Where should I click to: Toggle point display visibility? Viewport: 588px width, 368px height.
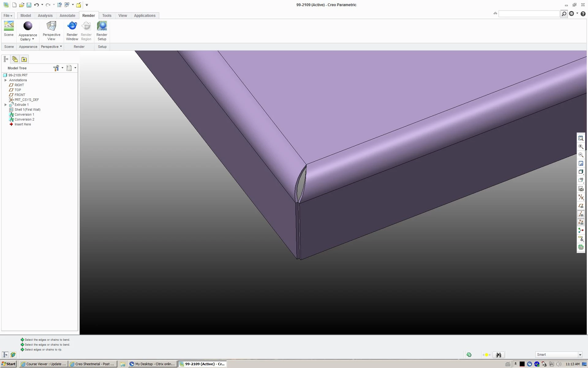(581, 222)
